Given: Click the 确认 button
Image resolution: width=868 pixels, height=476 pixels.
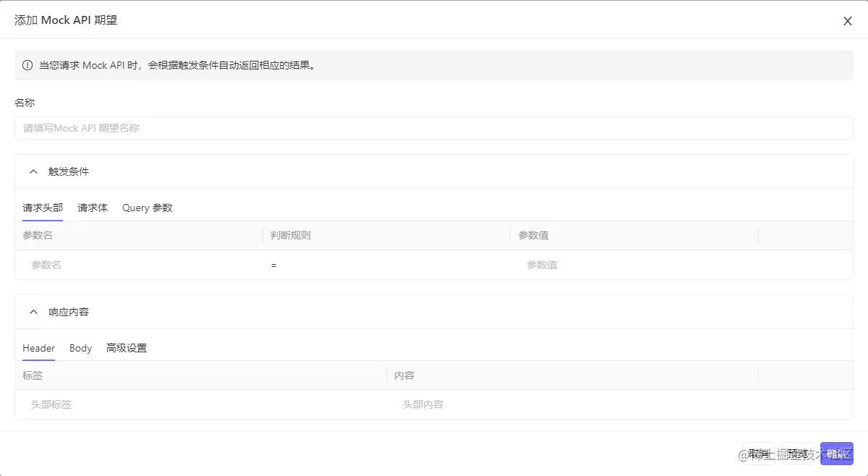Looking at the screenshot, I should (x=837, y=454).
